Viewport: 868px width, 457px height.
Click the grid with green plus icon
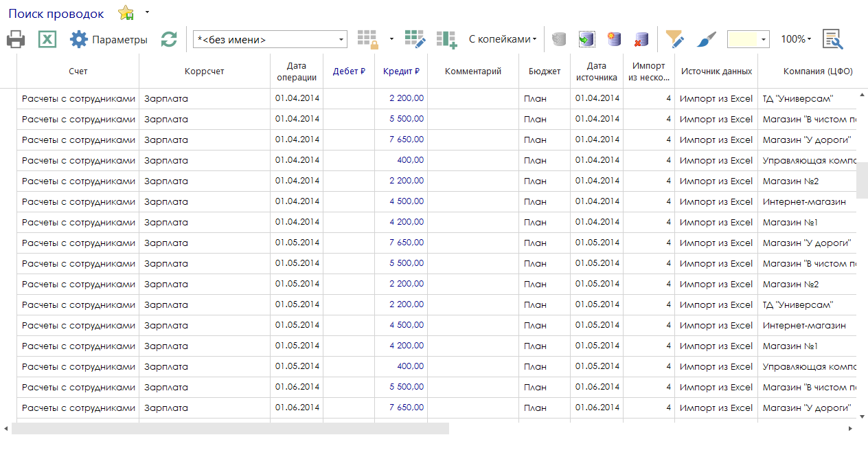446,39
